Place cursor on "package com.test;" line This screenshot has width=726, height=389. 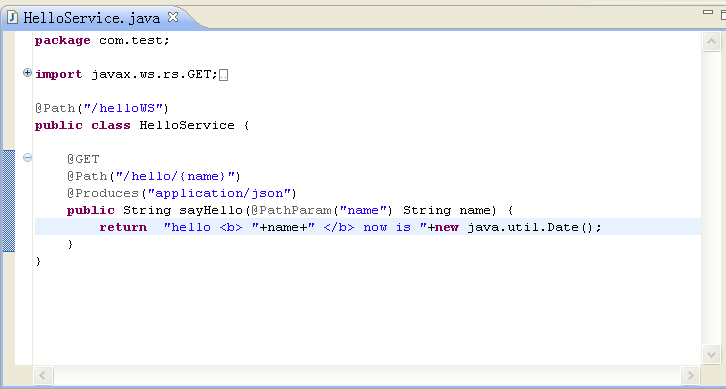(x=103, y=41)
